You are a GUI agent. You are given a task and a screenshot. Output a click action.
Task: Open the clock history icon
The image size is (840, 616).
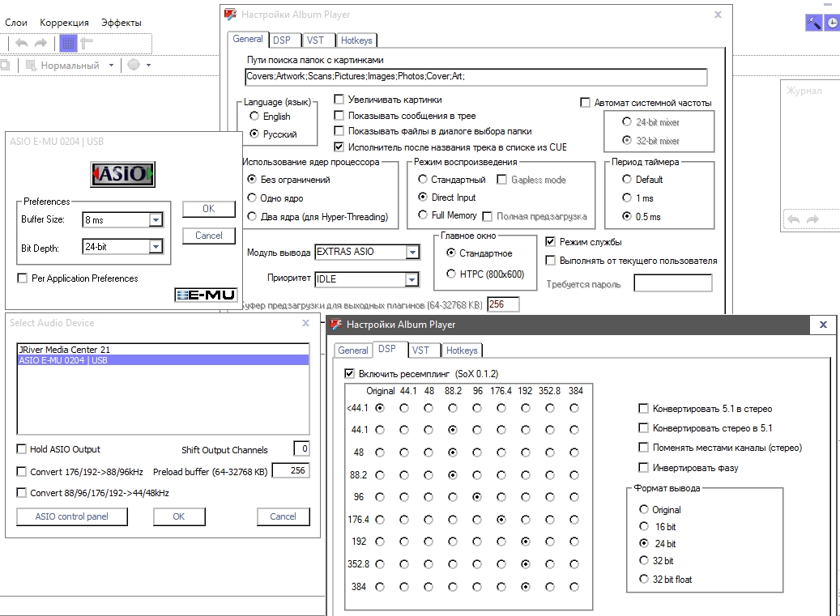click(833, 23)
